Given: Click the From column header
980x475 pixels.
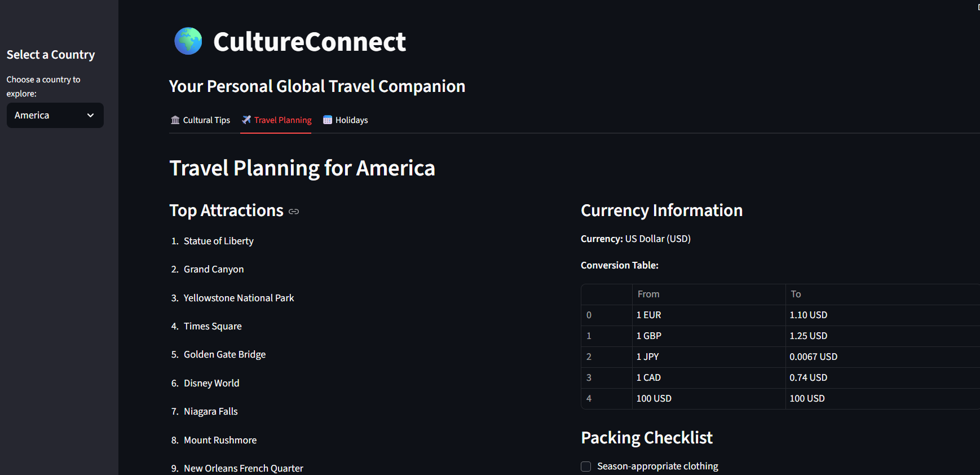Looking at the screenshot, I should click(x=648, y=294).
